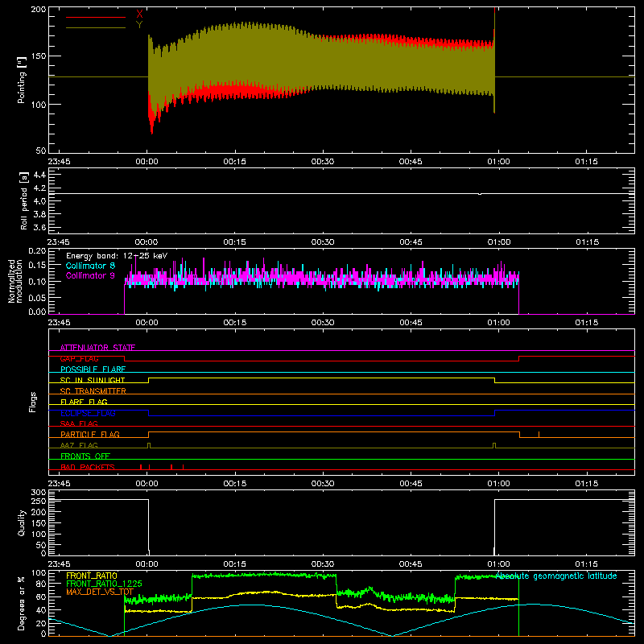Viewport: 644px width, 644px height.
Task: Select the red X legend label
Action: 139,14
